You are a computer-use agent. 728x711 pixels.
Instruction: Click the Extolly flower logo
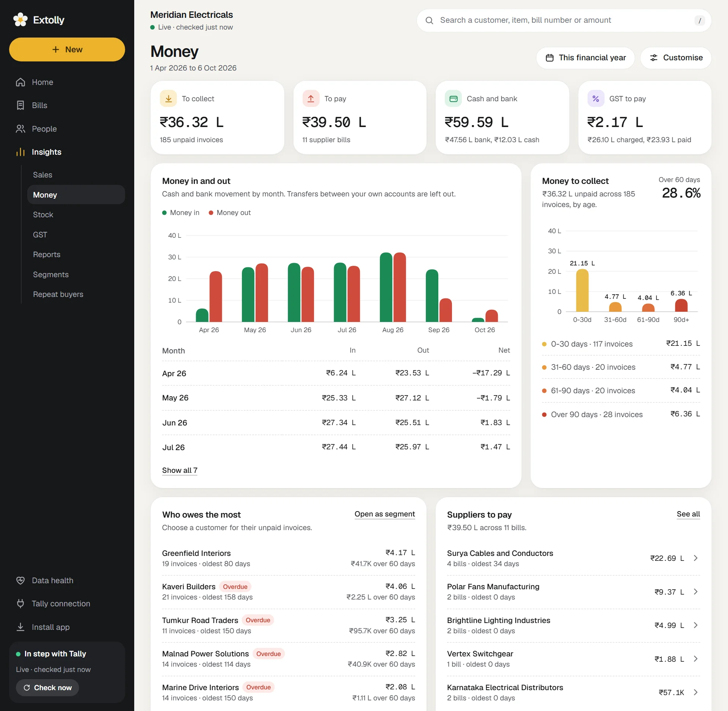[20, 20]
